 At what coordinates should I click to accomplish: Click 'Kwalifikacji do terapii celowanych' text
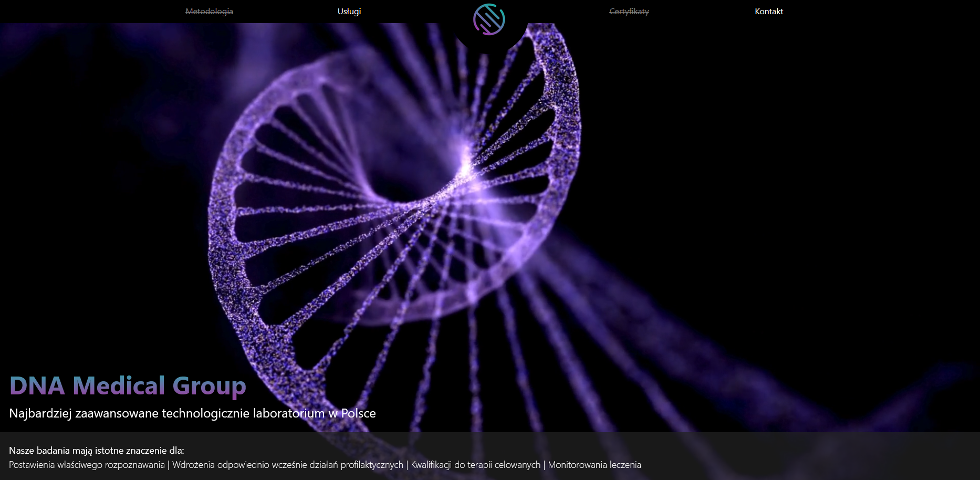pyautogui.click(x=476, y=465)
